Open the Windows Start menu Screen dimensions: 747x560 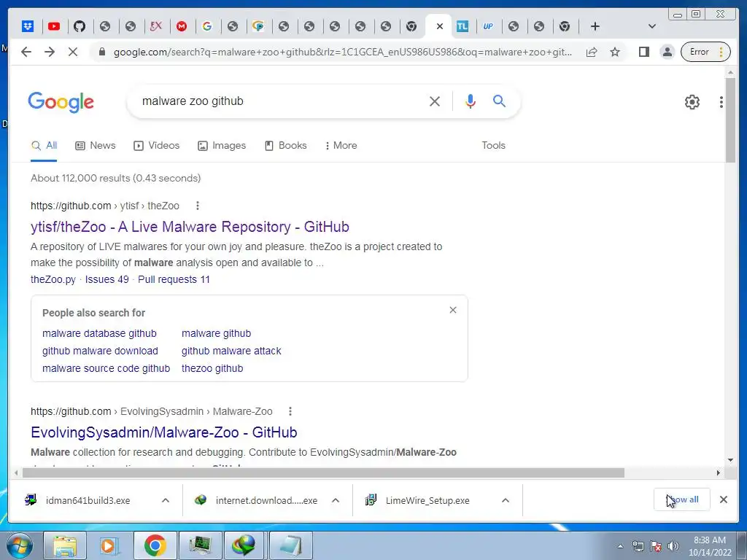click(20, 545)
